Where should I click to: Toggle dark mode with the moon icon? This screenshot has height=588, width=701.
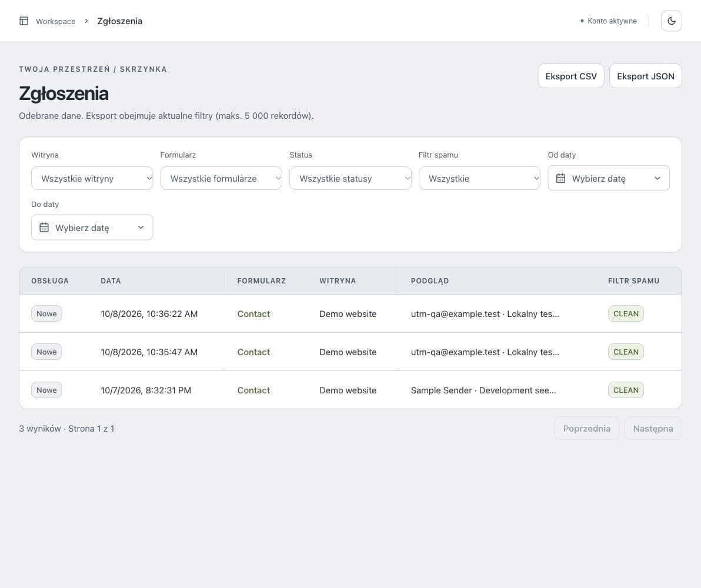tap(671, 21)
